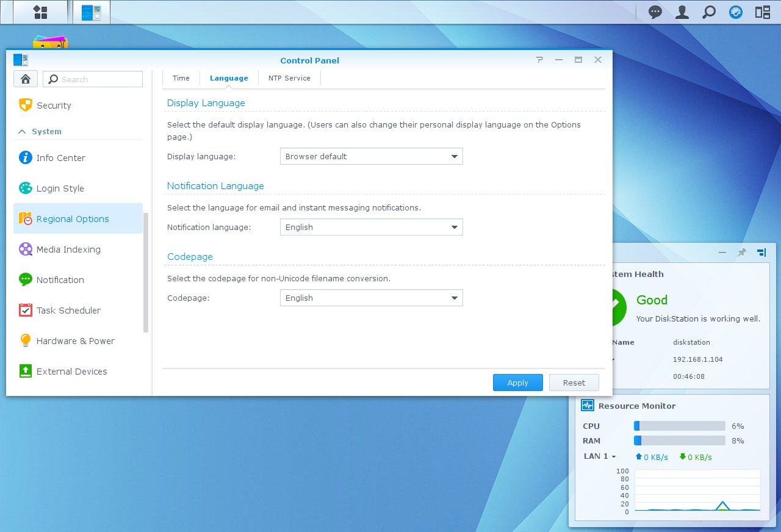Click the 00:46:08 uptime value
781x532 pixels.
pyautogui.click(x=688, y=376)
